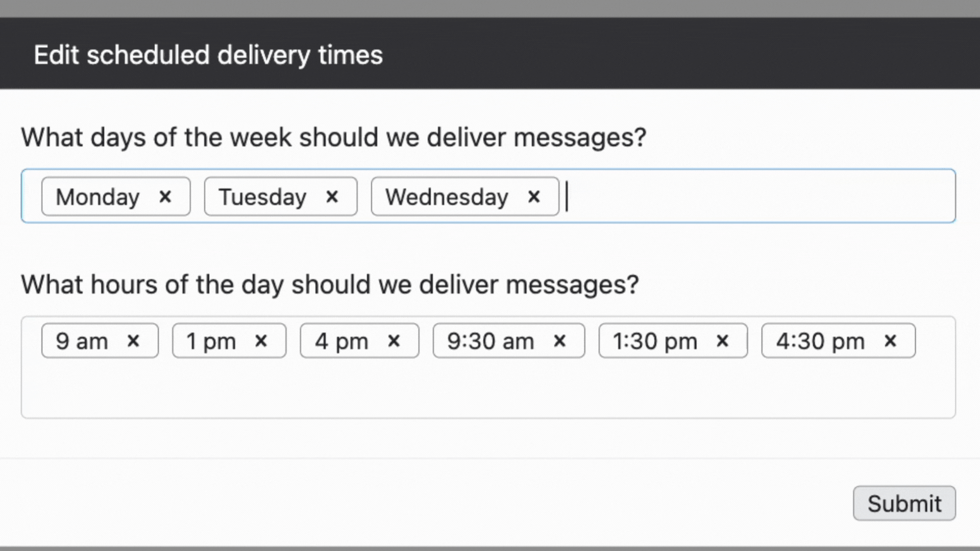This screenshot has width=980, height=551.
Task: Select the Monday tag label
Action: [x=97, y=197]
